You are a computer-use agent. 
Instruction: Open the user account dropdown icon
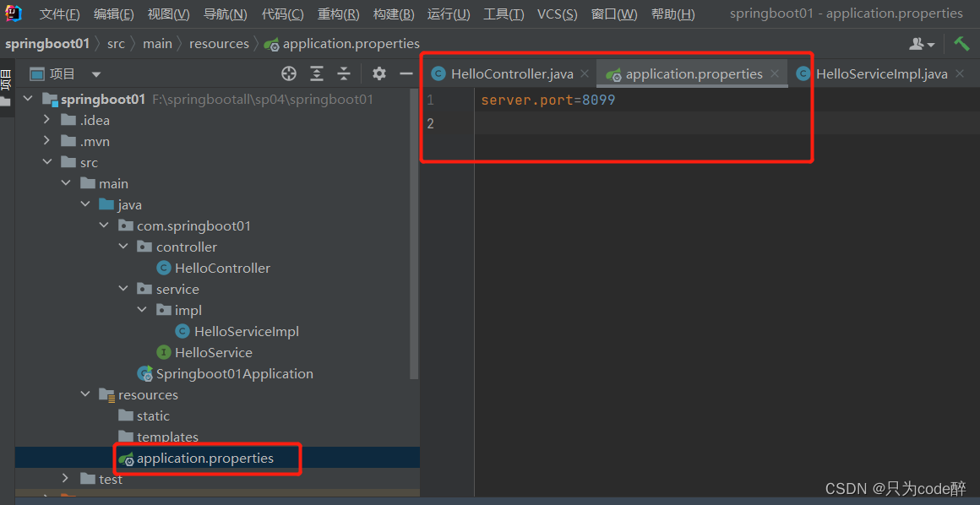tap(922, 44)
